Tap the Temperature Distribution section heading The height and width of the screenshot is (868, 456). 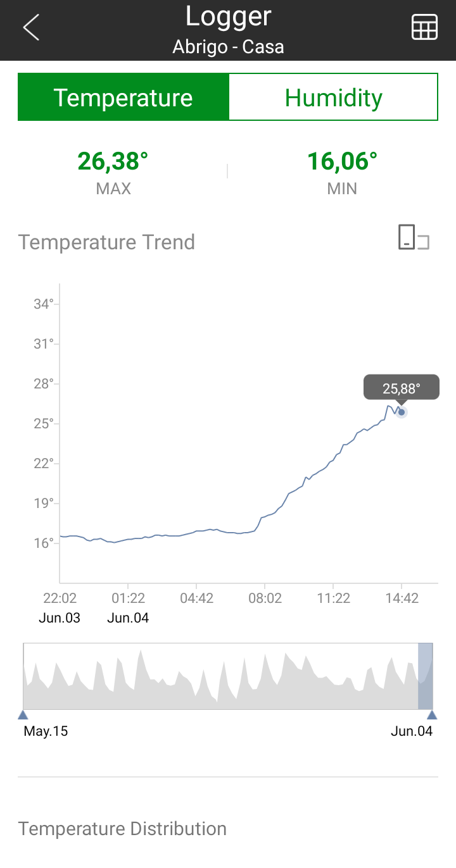click(122, 829)
